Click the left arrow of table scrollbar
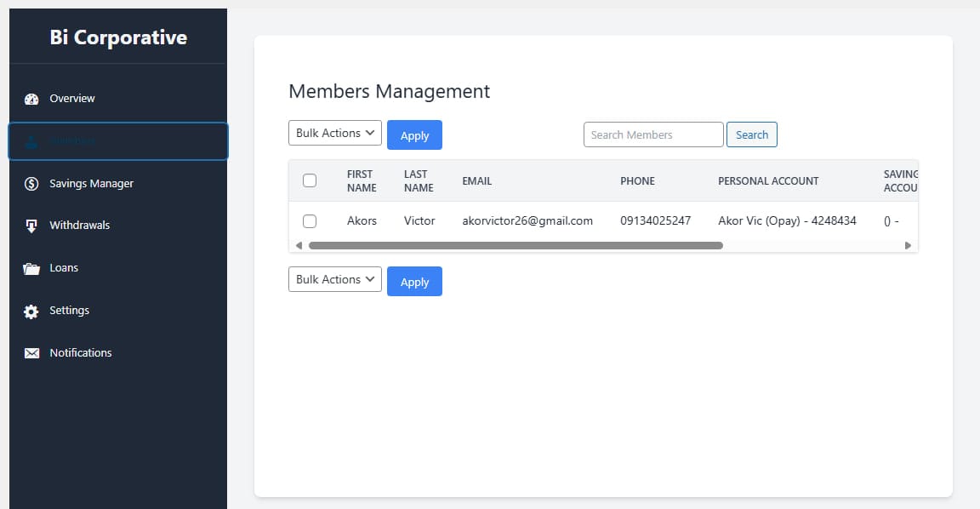This screenshot has width=980, height=509. [x=299, y=245]
